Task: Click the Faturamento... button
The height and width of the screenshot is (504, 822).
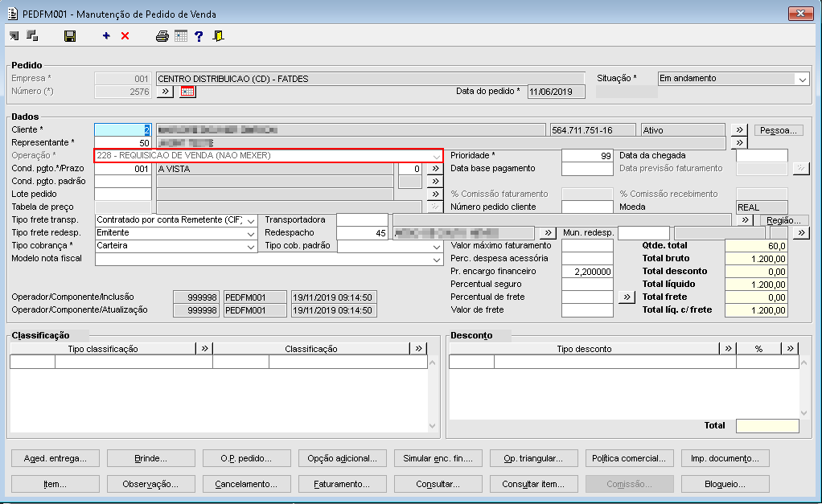Action: click(343, 484)
